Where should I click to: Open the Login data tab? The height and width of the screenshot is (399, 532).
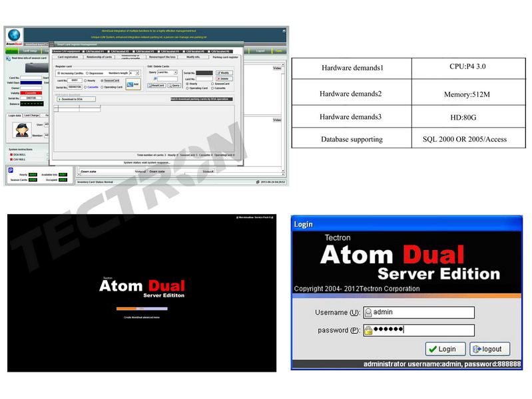pyautogui.click(x=14, y=116)
